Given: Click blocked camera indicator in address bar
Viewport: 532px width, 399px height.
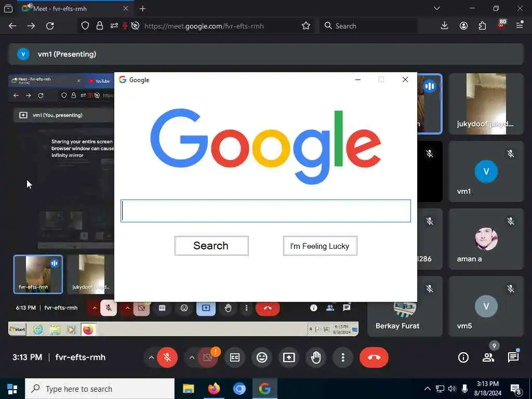Looking at the screenshot, I should pyautogui.click(x=135, y=26).
